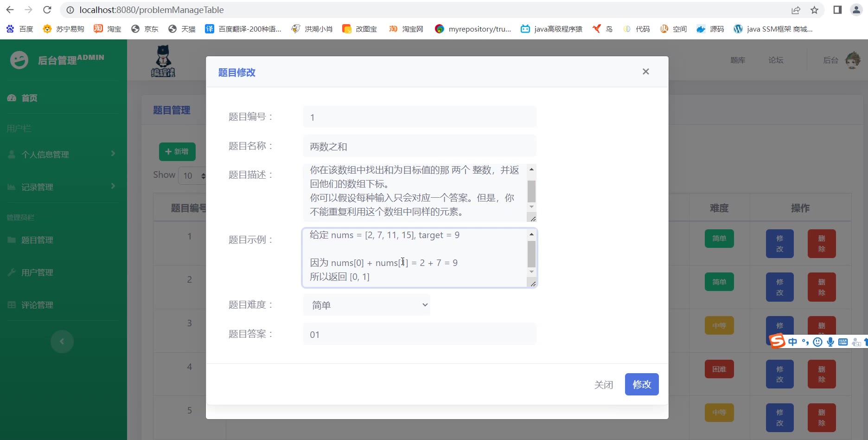Bookmark this page with the star icon
The width and height of the screenshot is (868, 440).
click(814, 10)
